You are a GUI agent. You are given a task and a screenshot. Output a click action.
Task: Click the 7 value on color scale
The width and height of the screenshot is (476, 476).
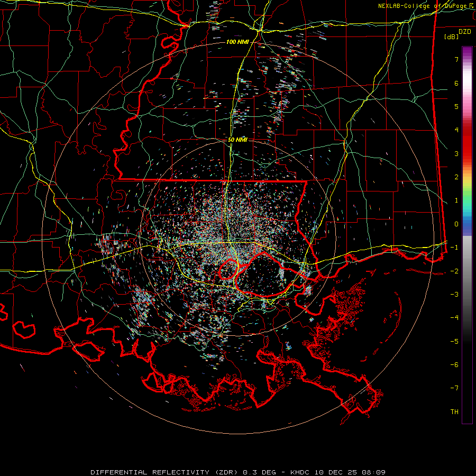(x=456, y=59)
